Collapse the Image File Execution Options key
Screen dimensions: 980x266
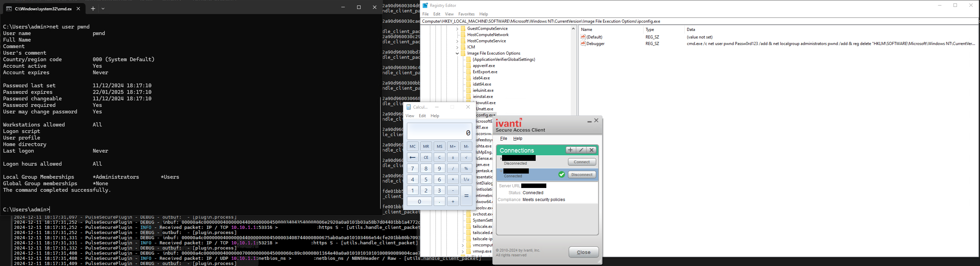point(457,53)
